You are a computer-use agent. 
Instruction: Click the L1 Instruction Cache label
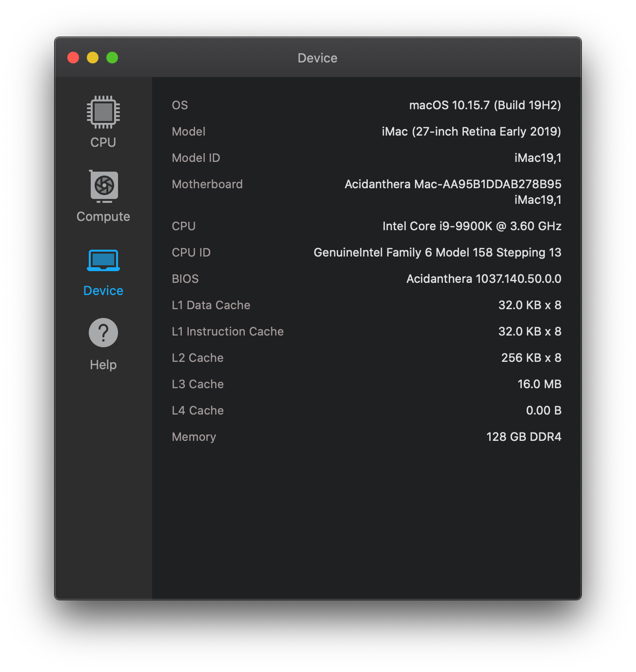pos(228,332)
